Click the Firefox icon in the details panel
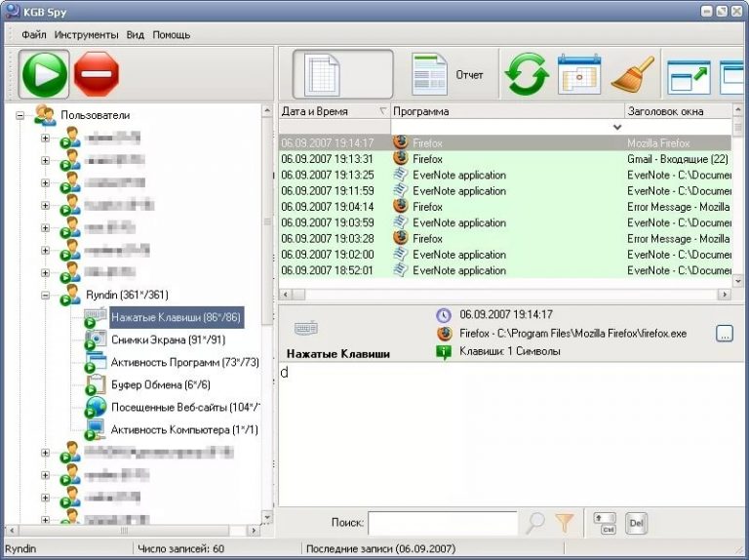749x560 pixels. (445, 334)
